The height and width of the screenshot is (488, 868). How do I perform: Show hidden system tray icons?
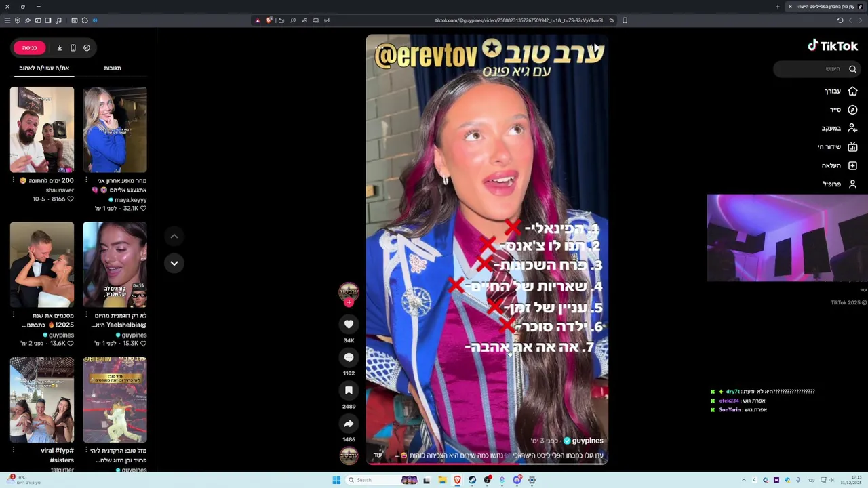[744, 480]
